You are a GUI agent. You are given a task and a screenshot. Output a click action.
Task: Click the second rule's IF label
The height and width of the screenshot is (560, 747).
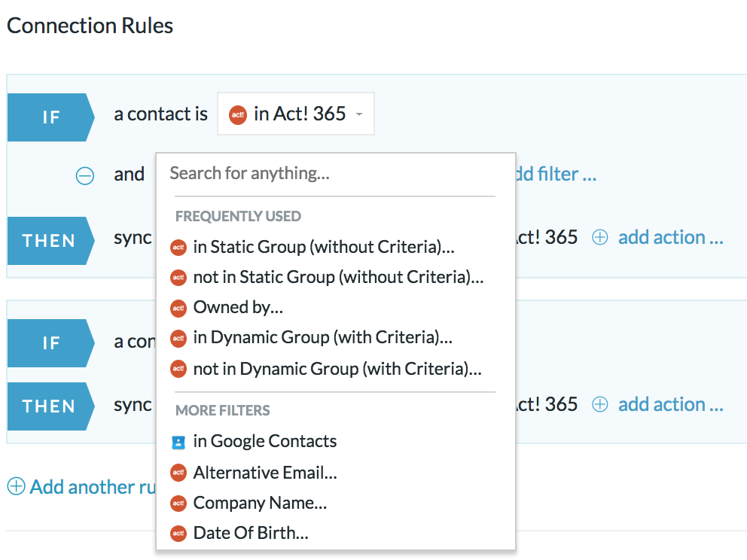tap(51, 343)
